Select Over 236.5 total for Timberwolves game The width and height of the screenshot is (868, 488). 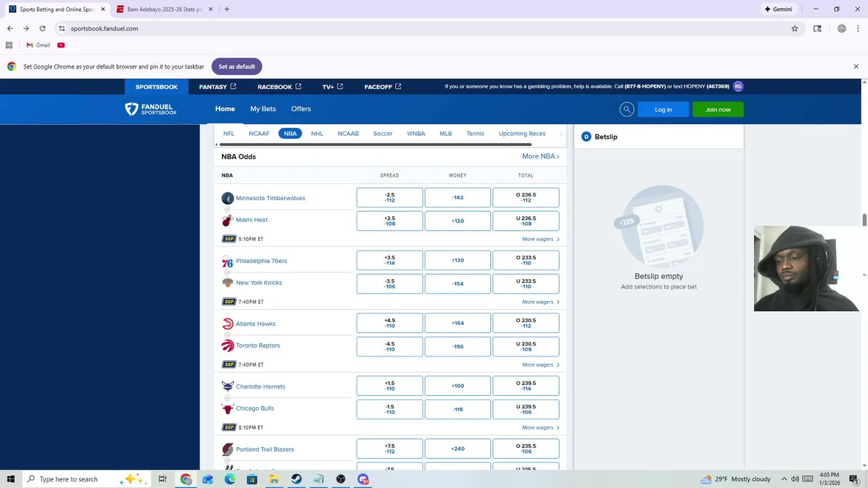526,197
